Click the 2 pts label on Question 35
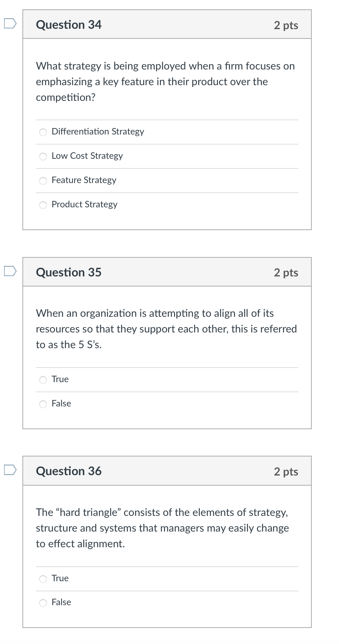 point(286,273)
